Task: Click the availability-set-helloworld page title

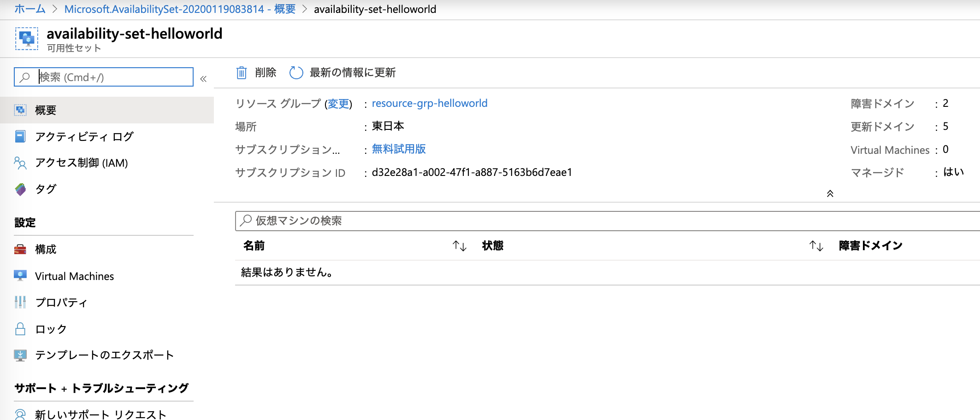Action: (135, 34)
